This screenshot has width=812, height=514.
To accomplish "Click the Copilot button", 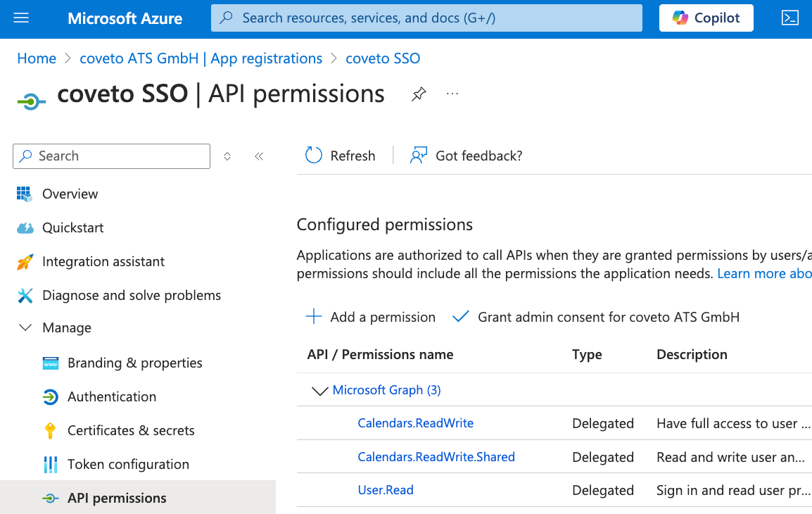I will 706,18.
